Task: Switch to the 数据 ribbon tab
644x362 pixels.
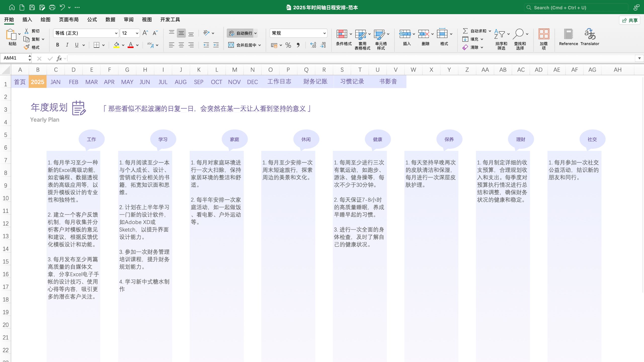Action: (110, 20)
